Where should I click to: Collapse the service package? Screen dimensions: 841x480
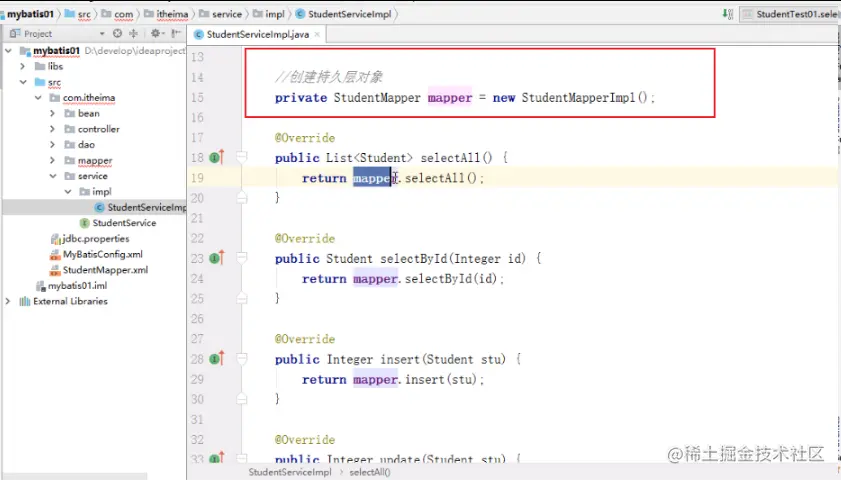coord(53,176)
